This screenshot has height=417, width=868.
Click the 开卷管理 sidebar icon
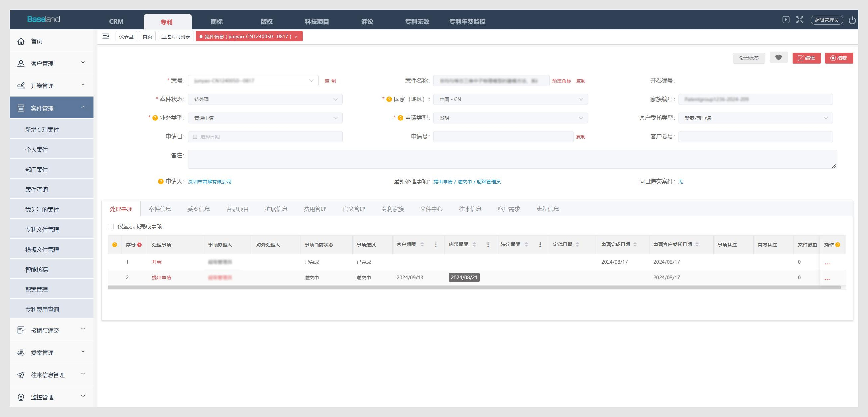21,86
